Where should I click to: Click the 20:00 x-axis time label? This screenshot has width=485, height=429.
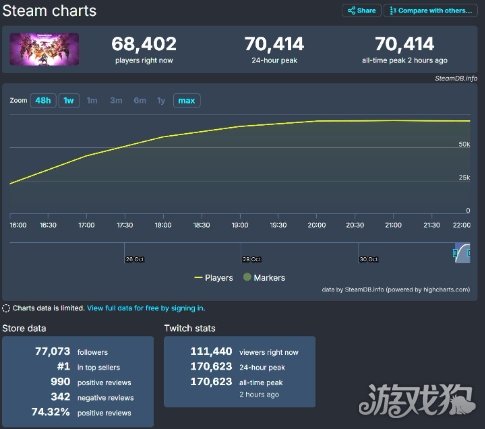(316, 225)
